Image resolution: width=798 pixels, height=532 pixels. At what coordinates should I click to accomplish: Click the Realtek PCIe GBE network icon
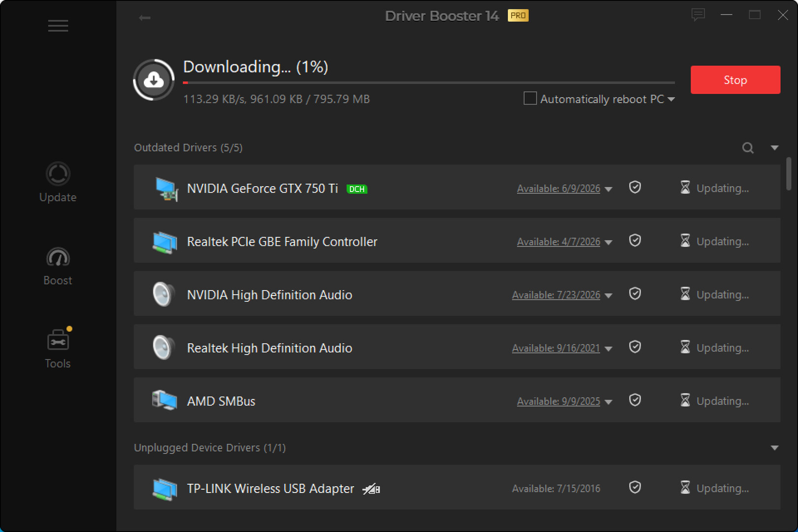click(x=165, y=242)
